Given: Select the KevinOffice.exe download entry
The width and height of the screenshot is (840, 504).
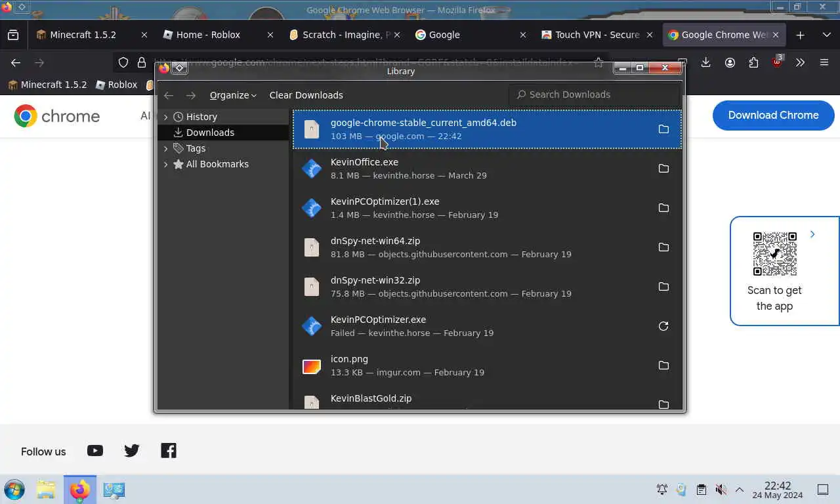Looking at the screenshot, I should coord(487,169).
